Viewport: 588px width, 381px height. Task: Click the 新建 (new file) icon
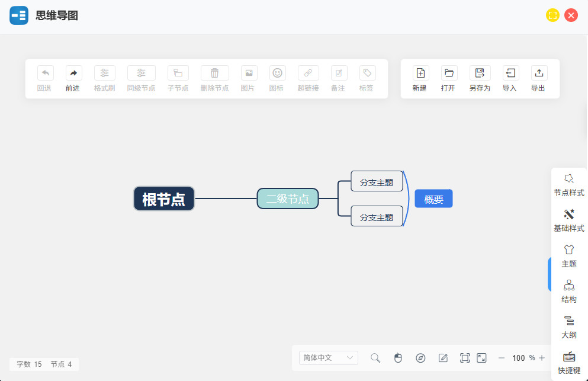[x=420, y=73]
